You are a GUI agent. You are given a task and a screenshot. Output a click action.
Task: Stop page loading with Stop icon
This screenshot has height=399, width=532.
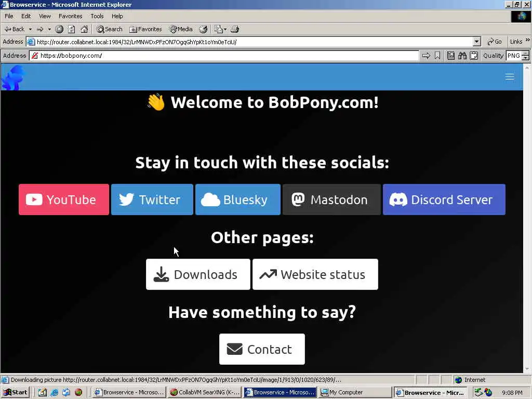click(x=59, y=29)
